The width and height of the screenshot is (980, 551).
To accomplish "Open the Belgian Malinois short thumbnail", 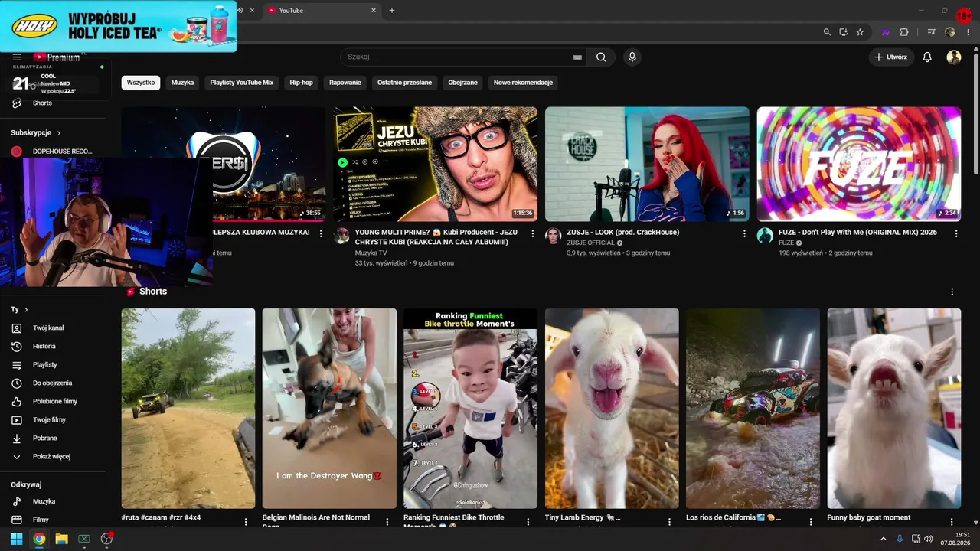I will [329, 409].
